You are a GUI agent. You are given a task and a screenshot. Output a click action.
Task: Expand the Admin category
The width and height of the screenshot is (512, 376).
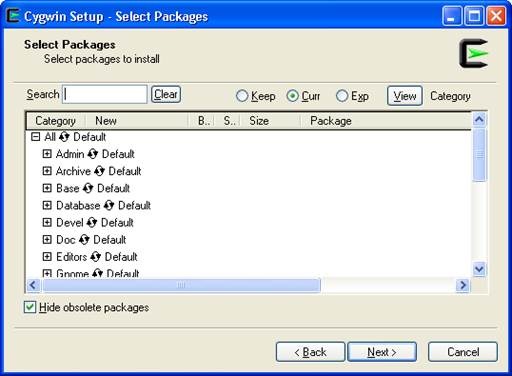pyautogui.click(x=47, y=154)
